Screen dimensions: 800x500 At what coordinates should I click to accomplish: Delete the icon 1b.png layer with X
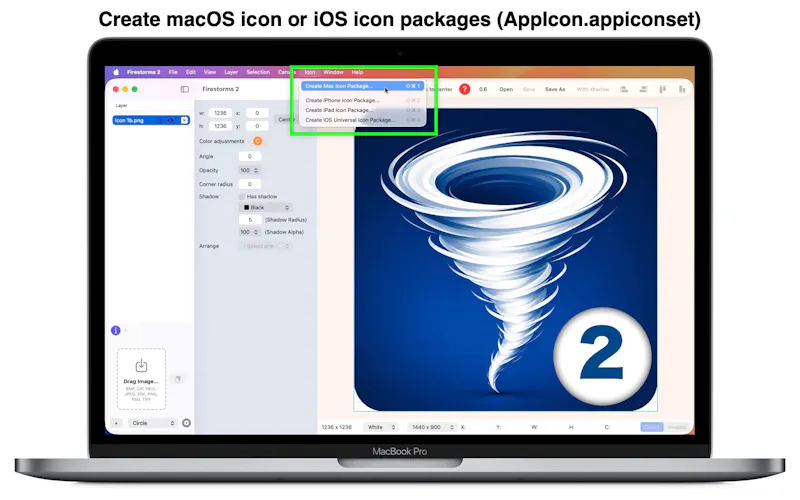tap(184, 120)
